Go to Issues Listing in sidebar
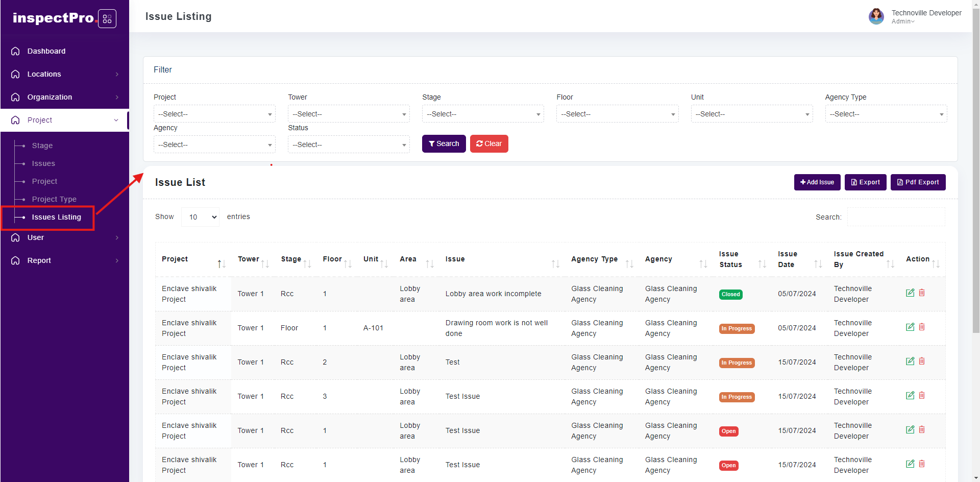Screen dimensions: 980x482 coord(56,218)
